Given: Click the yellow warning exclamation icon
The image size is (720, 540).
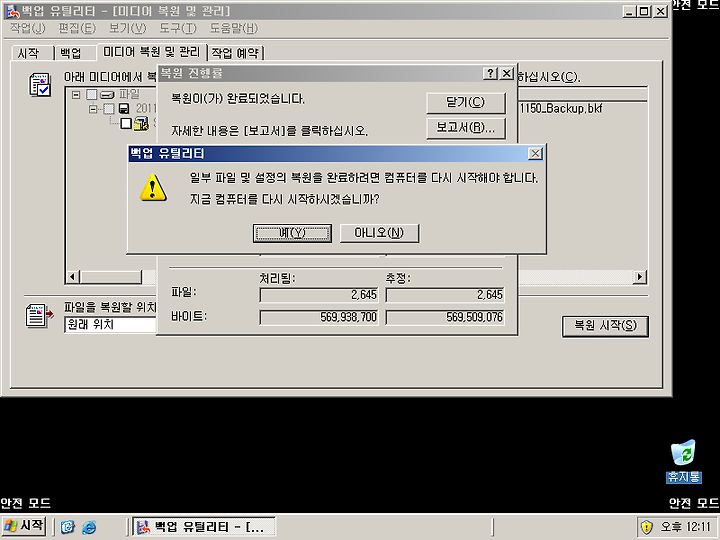Looking at the screenshot, I should (153, 187).
